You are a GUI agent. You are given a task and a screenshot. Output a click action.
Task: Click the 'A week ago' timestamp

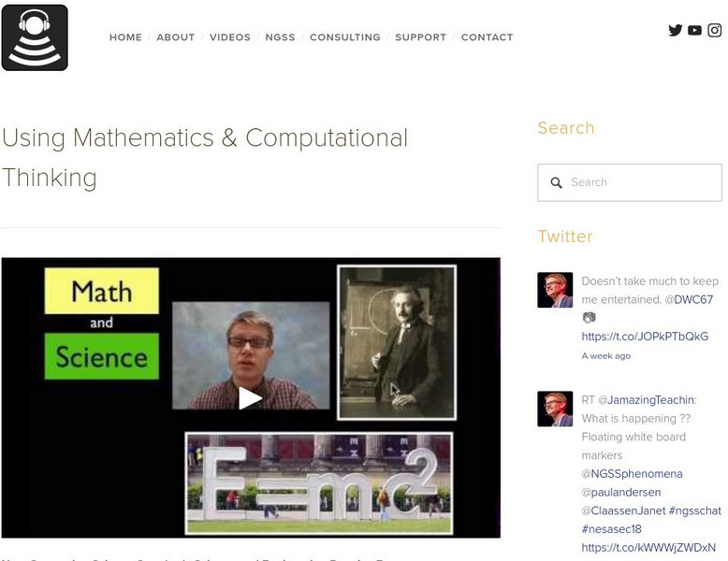(x=606, y=356)
